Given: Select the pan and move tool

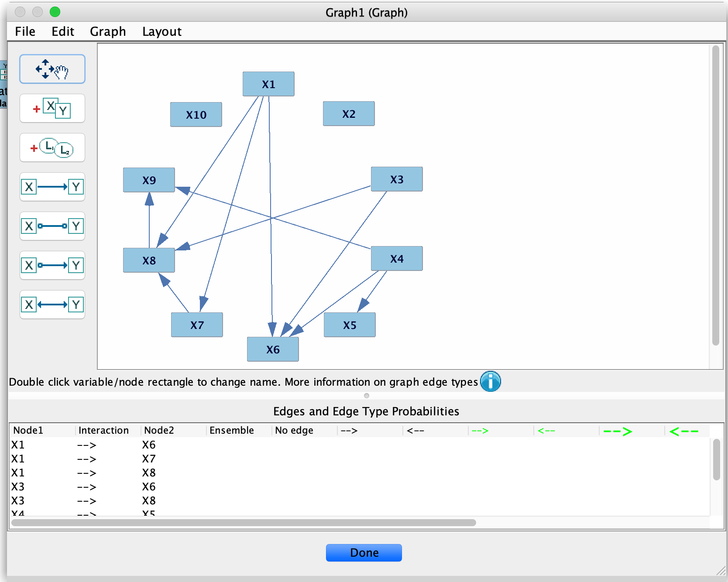Looking at the screenshot, I should [52, 68].
